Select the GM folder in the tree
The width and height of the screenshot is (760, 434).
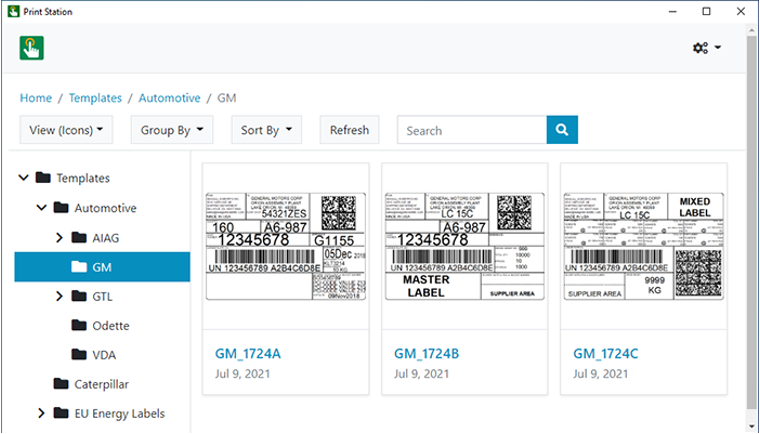101,267
